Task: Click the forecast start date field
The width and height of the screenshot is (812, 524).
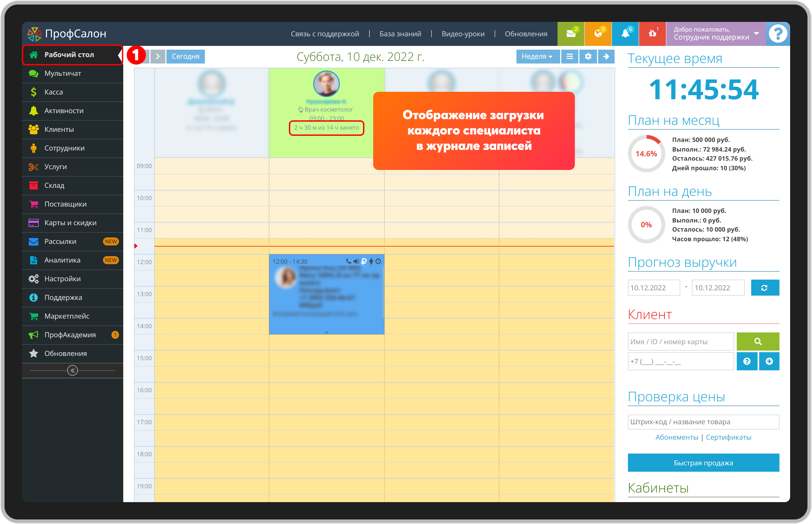Action: click(654, 288)
